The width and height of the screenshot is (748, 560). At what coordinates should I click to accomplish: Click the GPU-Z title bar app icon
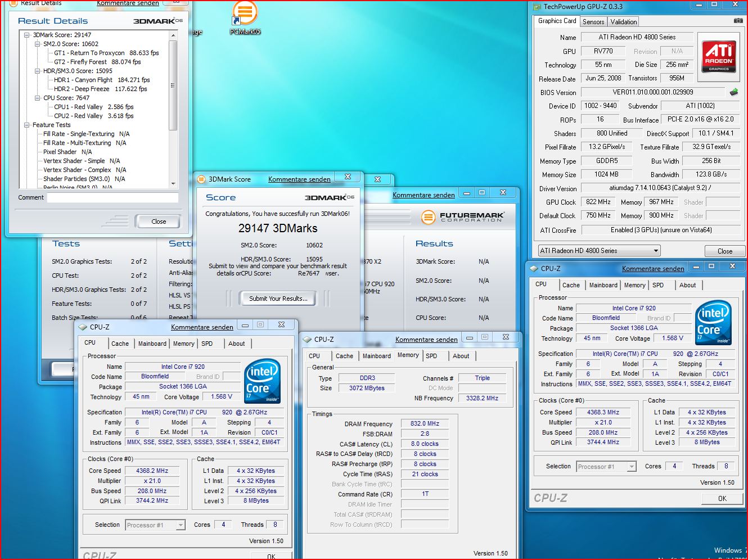pos(537,7)
